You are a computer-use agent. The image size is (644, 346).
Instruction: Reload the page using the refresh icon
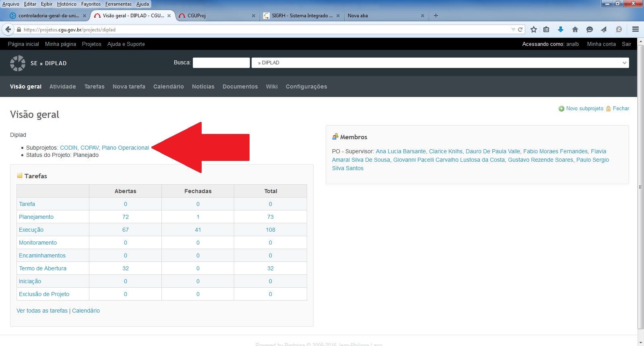pyautogui.click(x=520, y=29)
